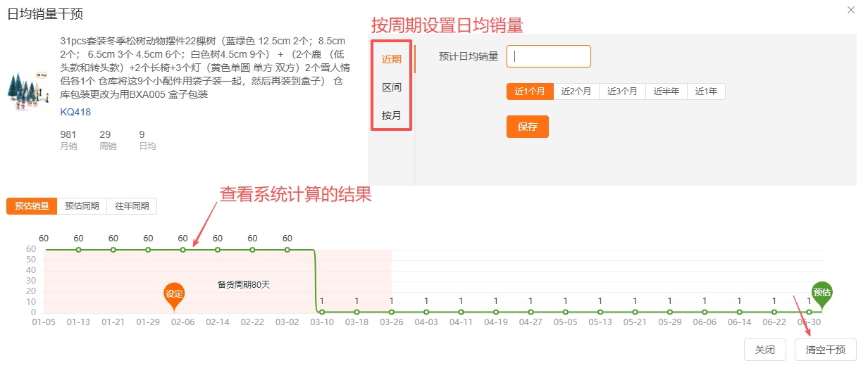Image resolution: width=868 pixels, height=368 pixels.
Task: Click the 清空干预 button
Action: (825, 350)
